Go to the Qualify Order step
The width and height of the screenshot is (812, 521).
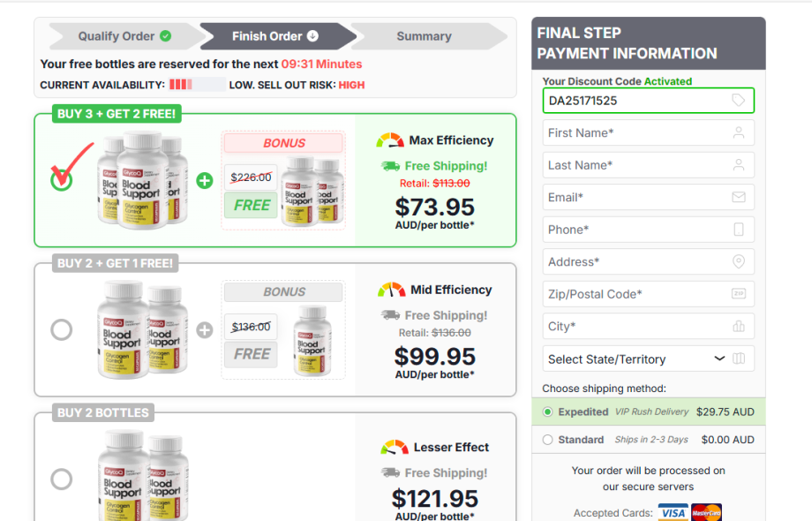pos(124,36)
